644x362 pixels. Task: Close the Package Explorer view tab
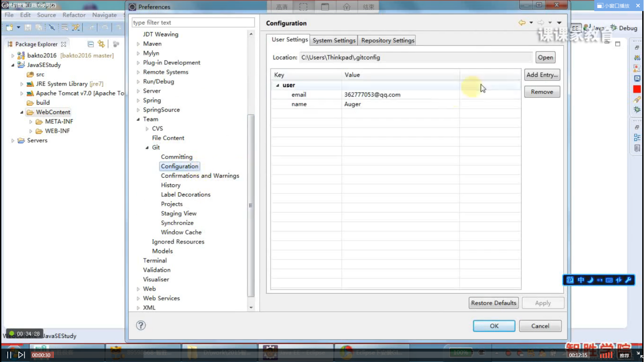[x=64, y=44]
